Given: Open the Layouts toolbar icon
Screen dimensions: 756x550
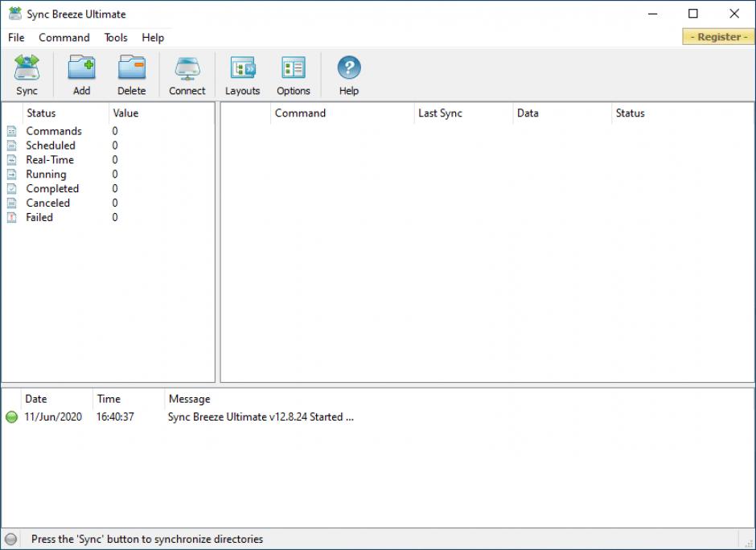Looking at the screenshot, I should click(x=243, y=68).
